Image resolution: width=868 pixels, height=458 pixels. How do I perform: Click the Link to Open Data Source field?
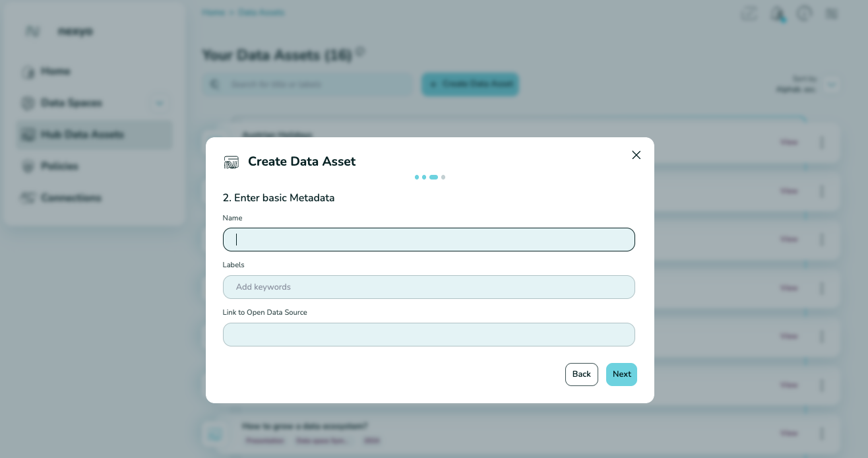[x=429, y=335]
